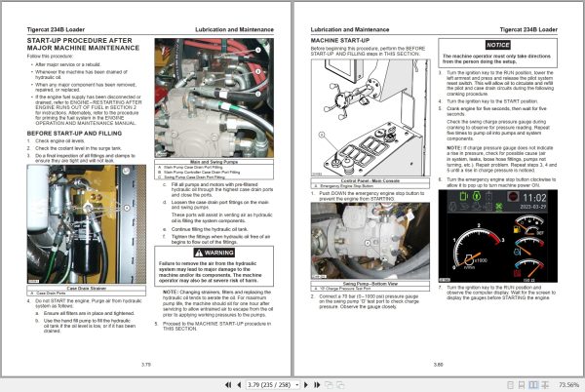585x392 pixels.
Task: Click the page number 3.79 footer
Action: coord(146,365)
